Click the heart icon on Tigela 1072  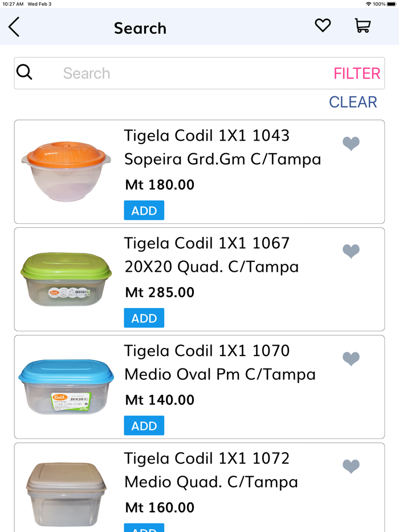pyautogui.click(x=351, y=466)
